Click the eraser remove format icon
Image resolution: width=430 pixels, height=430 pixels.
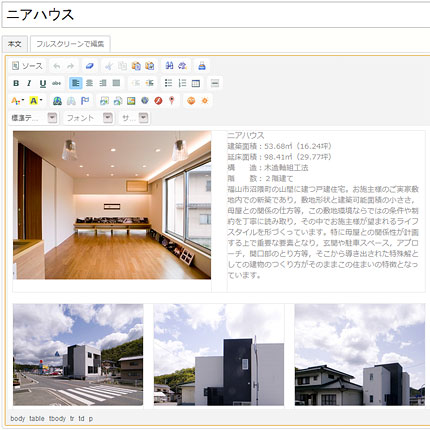click(90, 66)
